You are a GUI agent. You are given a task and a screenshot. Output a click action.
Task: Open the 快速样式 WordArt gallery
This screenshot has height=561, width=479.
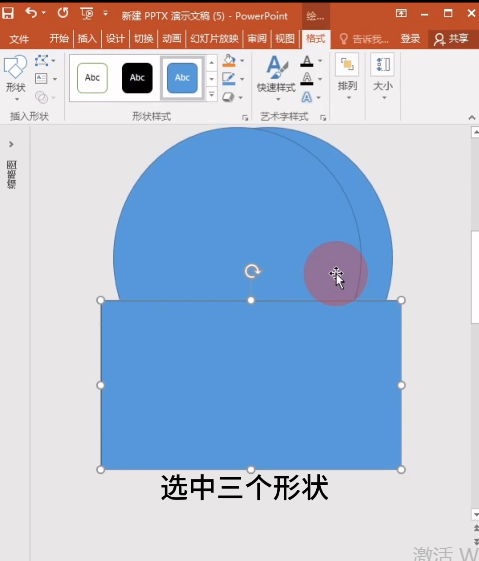pyautogui.click(x=276, y=78)
